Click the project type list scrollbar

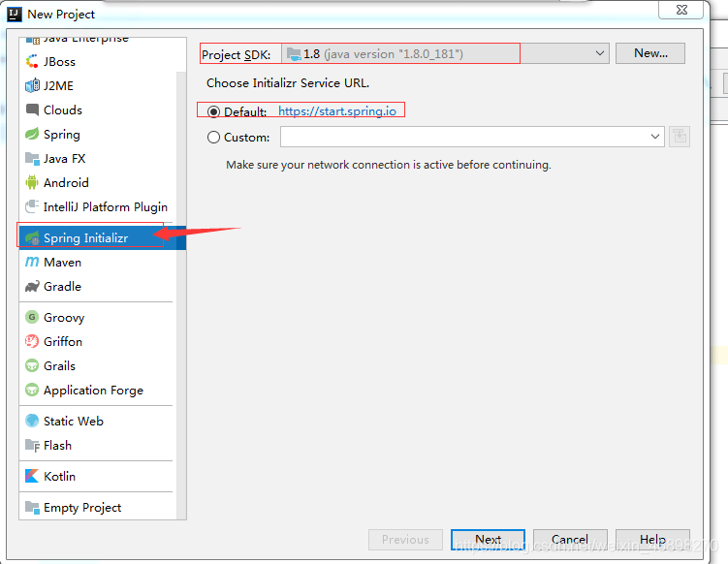pyautogui.click(x=181, y=295)
